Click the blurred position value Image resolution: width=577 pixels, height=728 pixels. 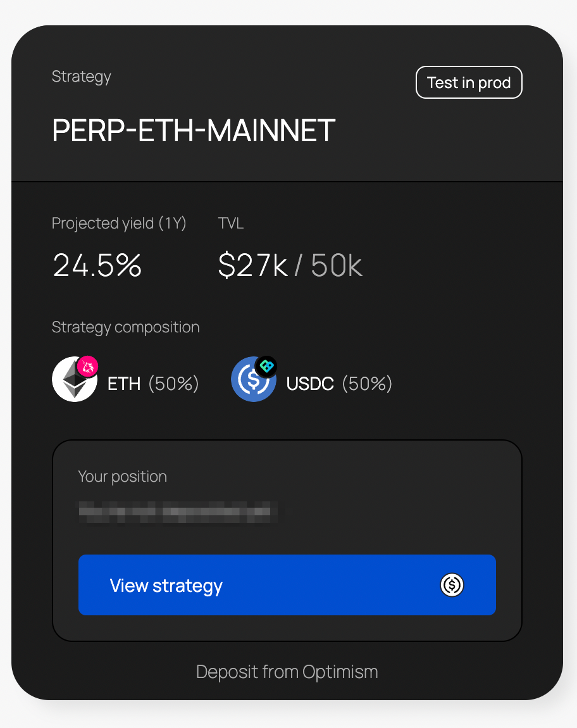[178, 510]
